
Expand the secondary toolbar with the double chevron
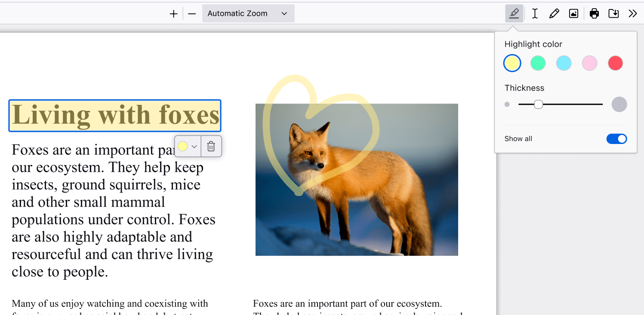(x=633, y=13)
